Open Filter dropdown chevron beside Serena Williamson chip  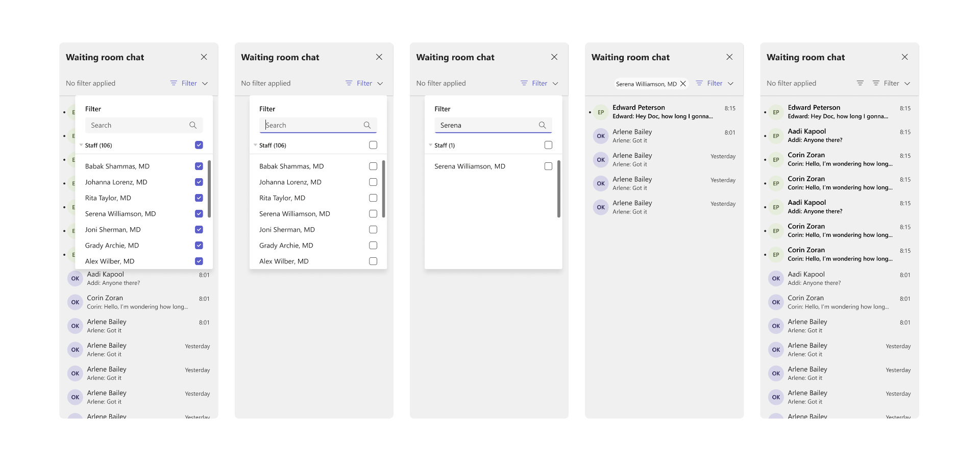[730, 83]
